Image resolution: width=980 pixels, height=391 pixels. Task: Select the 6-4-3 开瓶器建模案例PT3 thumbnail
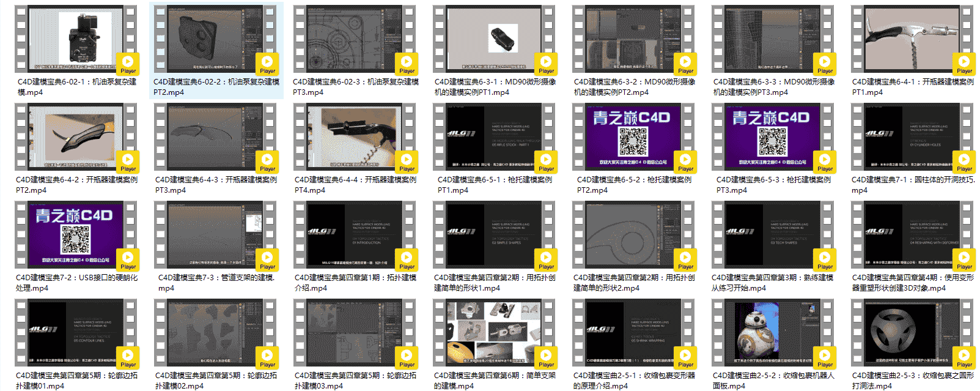[x=216, y=137]
